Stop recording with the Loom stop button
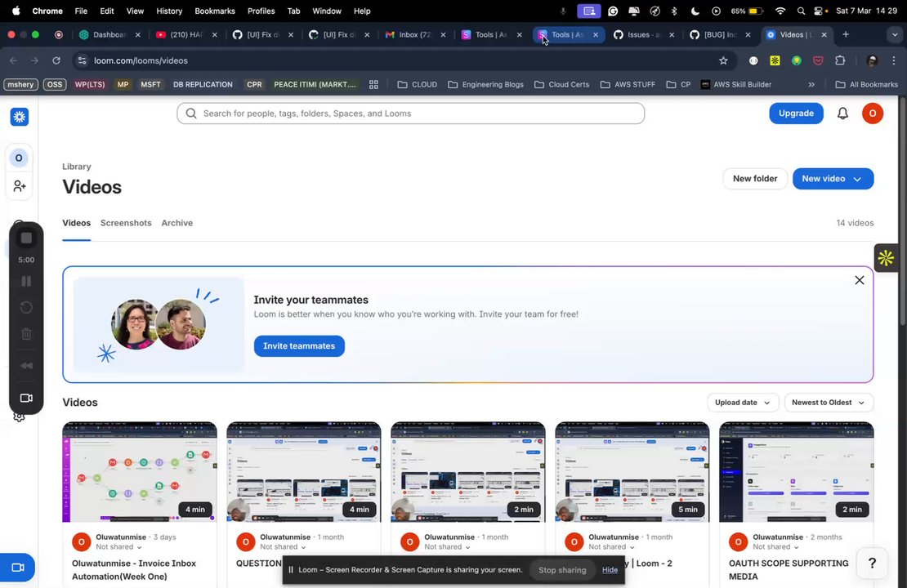This screenshot has width=907, height=588. tap(26, 238)
